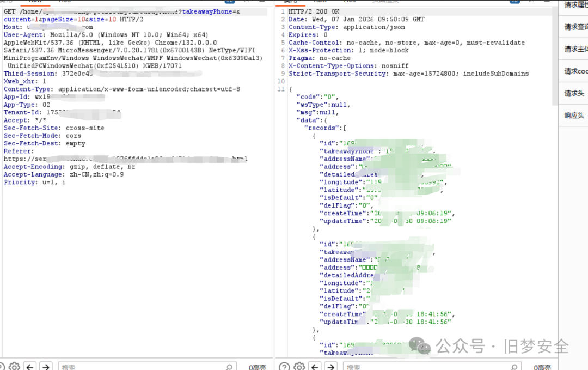The width and height of the screenshot is (588, 370).
Task: Expand the 请求主体 inspector section
Action: (576, 49)
